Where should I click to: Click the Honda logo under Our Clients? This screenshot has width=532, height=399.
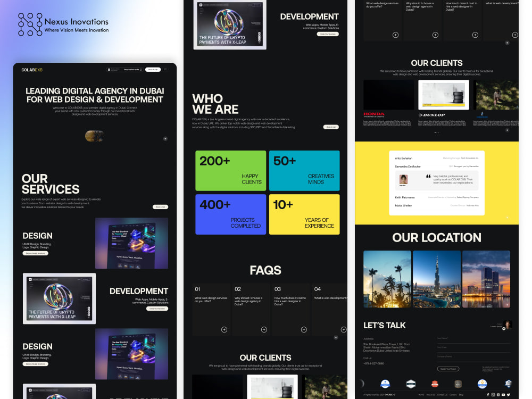[x=374, y=114]
